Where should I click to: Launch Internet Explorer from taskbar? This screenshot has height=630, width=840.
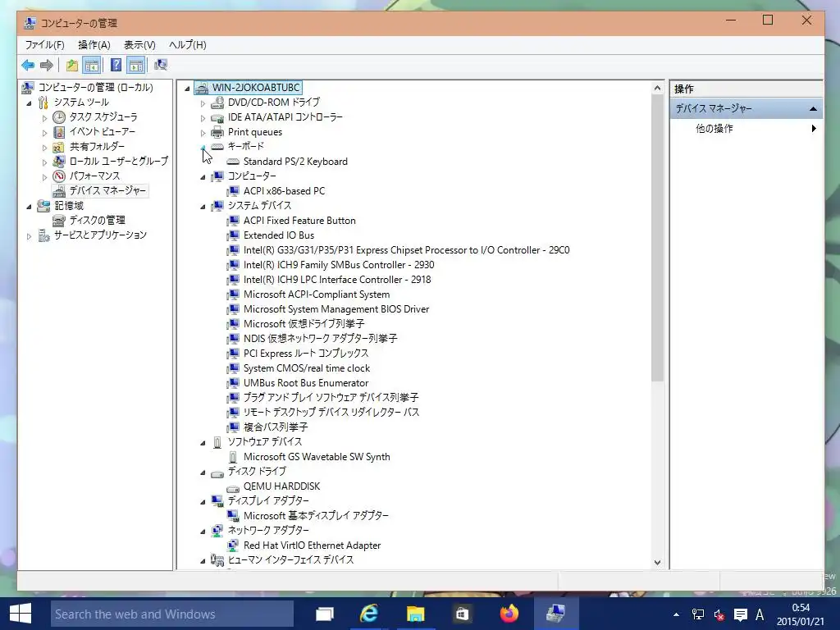pos(369,614)
